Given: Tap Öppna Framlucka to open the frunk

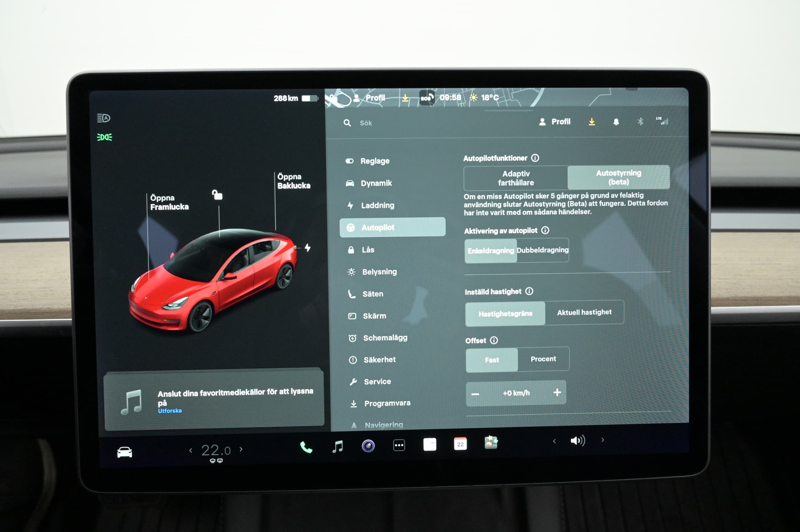Looking at the screenshot, I should click(x=169, y=202).
